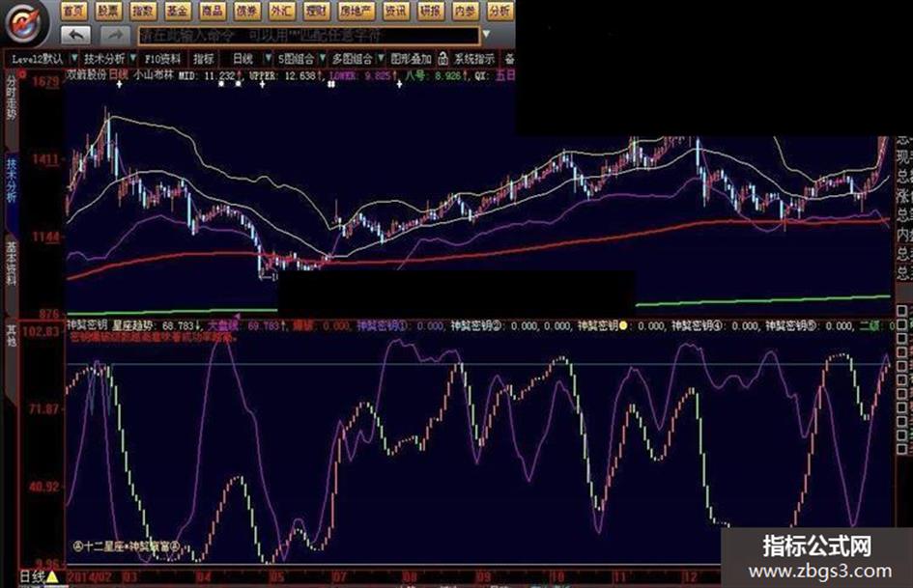Expand the command input dropdown arrow
The image size is (913, 588).
[x=487, y=35]
